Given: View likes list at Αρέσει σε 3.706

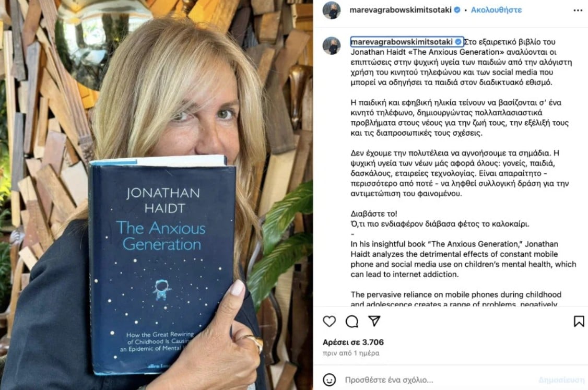Looking at the screenshot, I should point(353,342).
